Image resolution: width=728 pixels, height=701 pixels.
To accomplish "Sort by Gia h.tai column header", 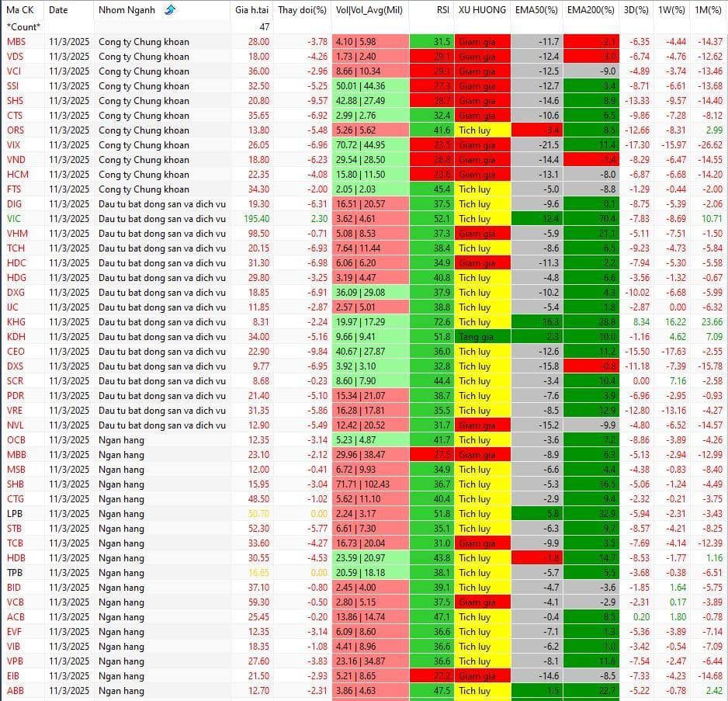I will point(251,10).
